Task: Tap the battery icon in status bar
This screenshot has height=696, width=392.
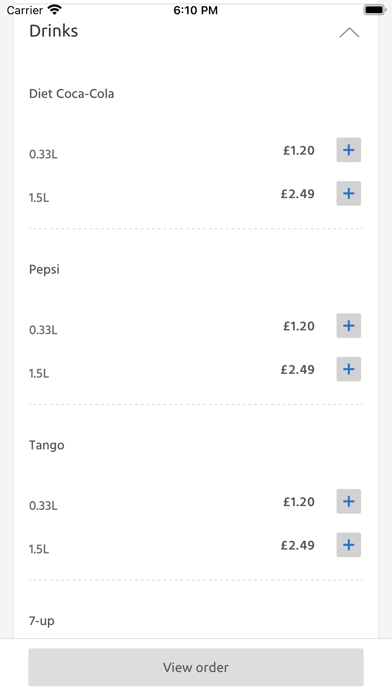Action: coord(374,10)
